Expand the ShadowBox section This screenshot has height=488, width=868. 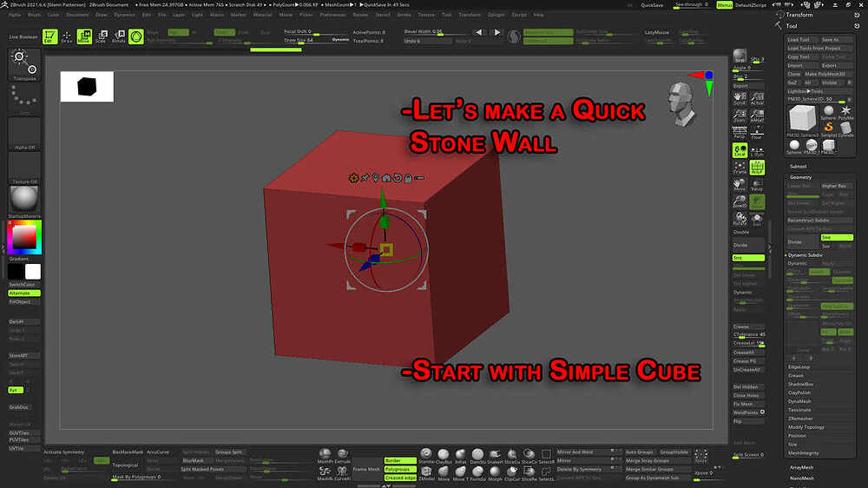[800, 384]
